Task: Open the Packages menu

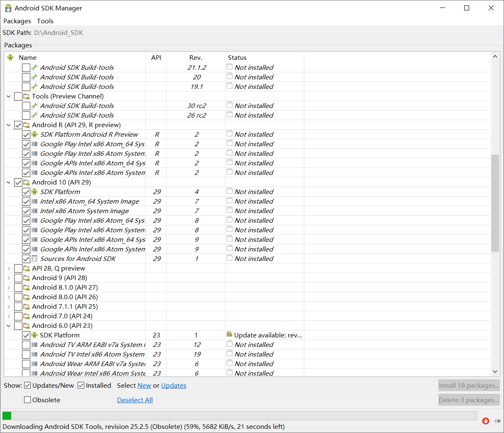Action: [x=17, y=21]
